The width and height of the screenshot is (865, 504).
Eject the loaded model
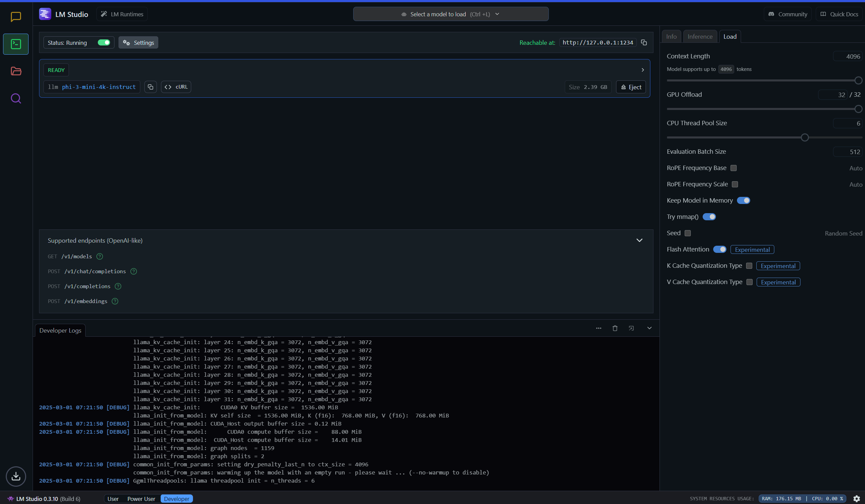(x=631, y=87)
